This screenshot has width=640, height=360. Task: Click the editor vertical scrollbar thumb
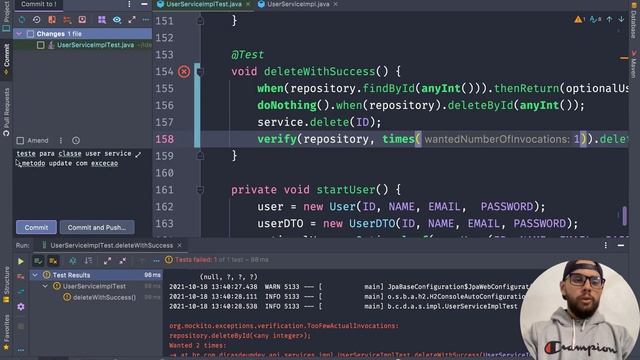(x=624, y=216)
